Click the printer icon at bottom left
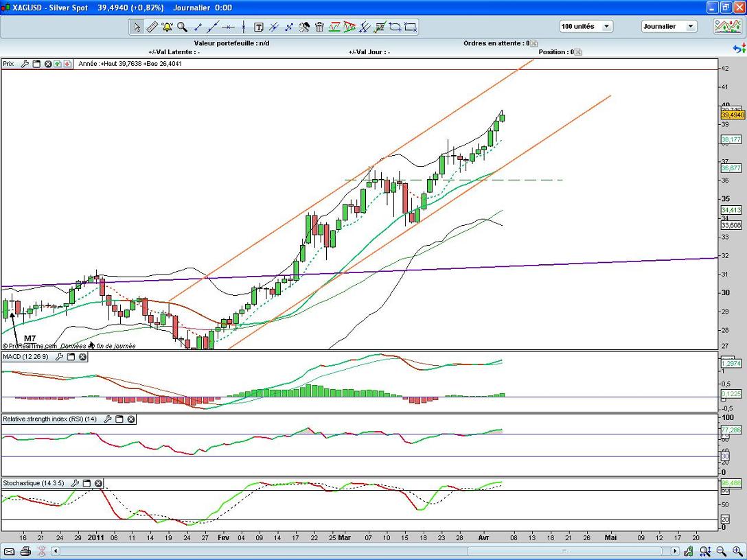747x560 pixels. (x=25, y=551)
